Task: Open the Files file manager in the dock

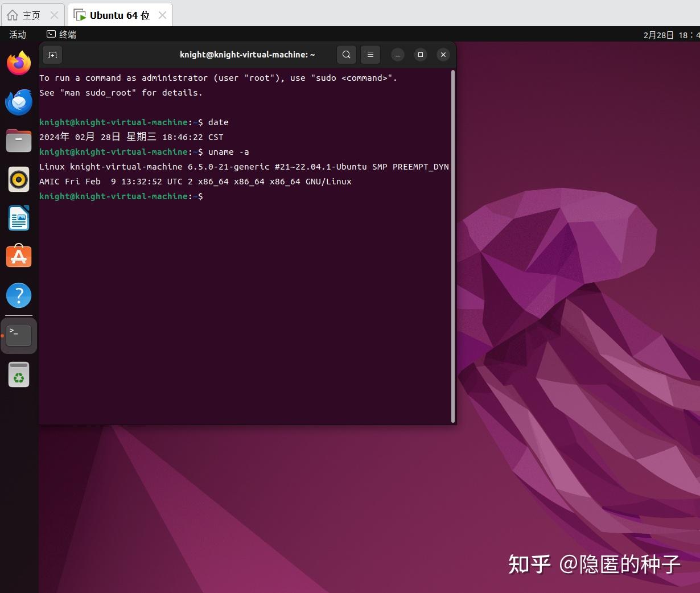Action: [19, 141]
